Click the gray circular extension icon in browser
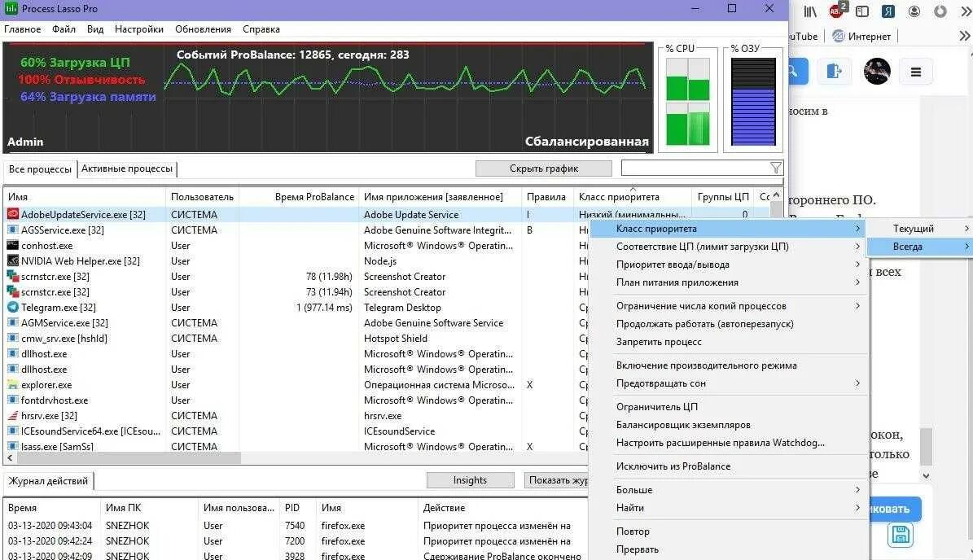 tap(940, 11)
